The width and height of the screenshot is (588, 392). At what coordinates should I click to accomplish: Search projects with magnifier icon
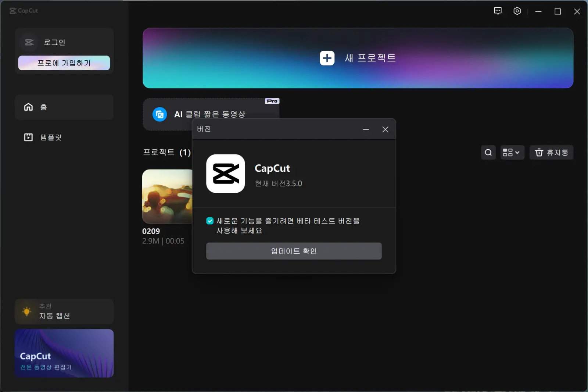point(488,152)
